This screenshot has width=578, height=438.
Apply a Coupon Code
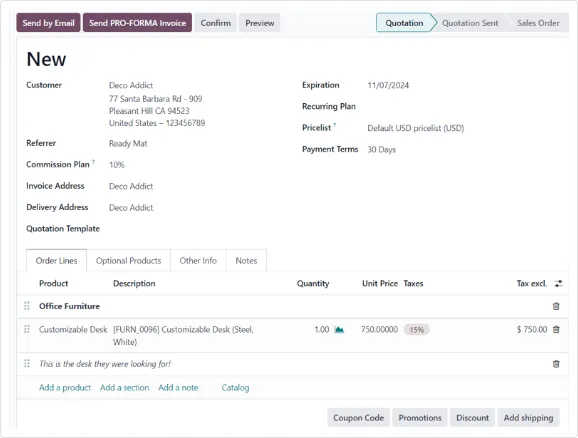click(358, 418)
